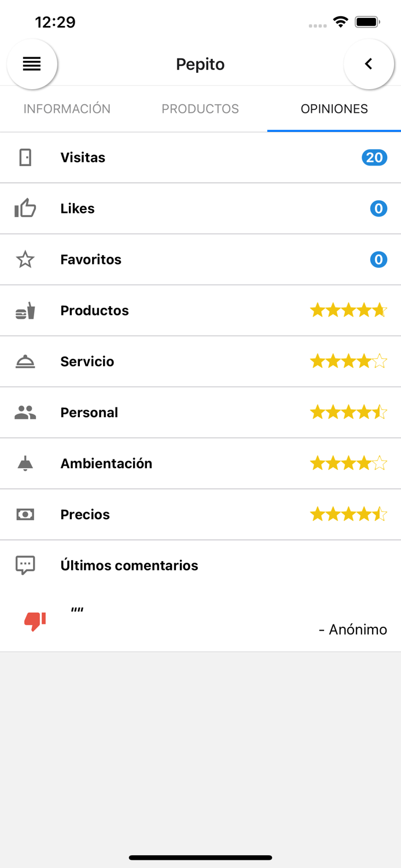This screenshot has height=868, width=401.
Task: Tap the back chevron button
Action: tap(369, 64)
